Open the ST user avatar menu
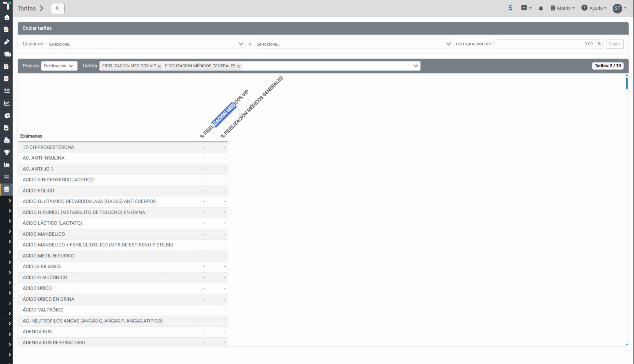The image size is (634, 364). (x=619, y=8)
